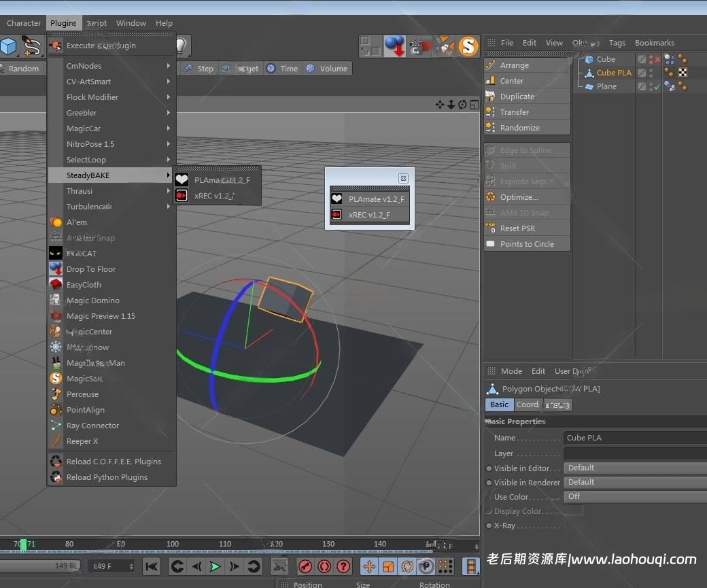
Task: Open the Use Color dropdown
Action: point(634,496)
